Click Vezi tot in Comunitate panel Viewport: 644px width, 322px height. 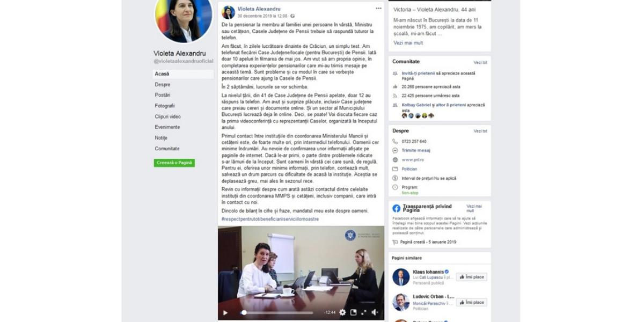[x=480, y=62]
